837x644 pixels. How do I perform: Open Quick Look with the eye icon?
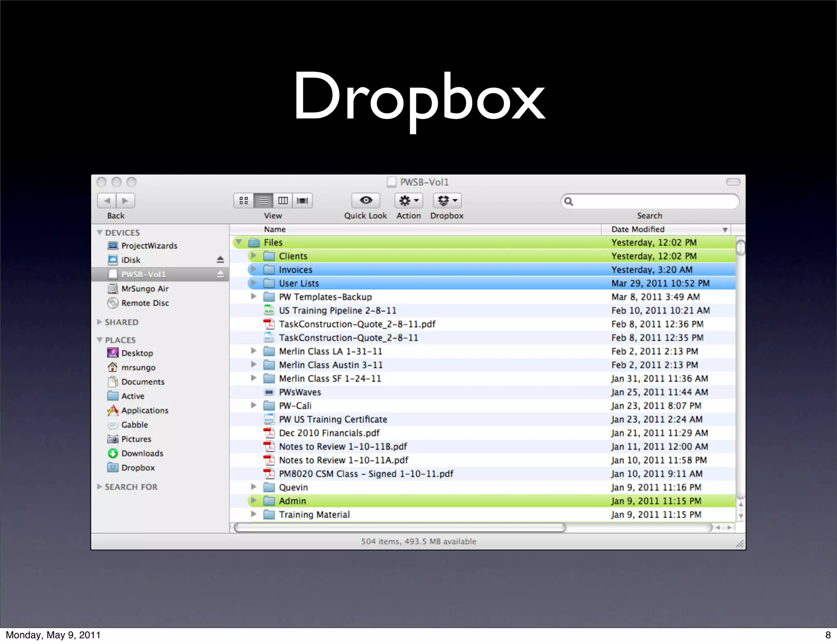[x=366, y=201]
